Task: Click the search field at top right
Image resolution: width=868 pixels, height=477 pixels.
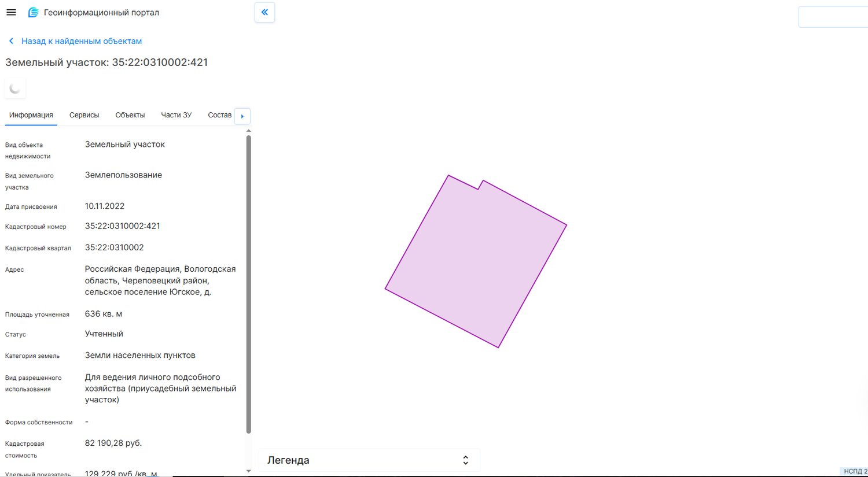Action: pos(833,17)
